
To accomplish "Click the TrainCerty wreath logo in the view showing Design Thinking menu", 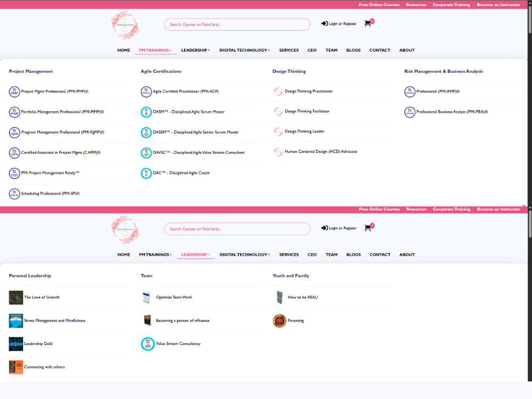I will coord(125,25).
